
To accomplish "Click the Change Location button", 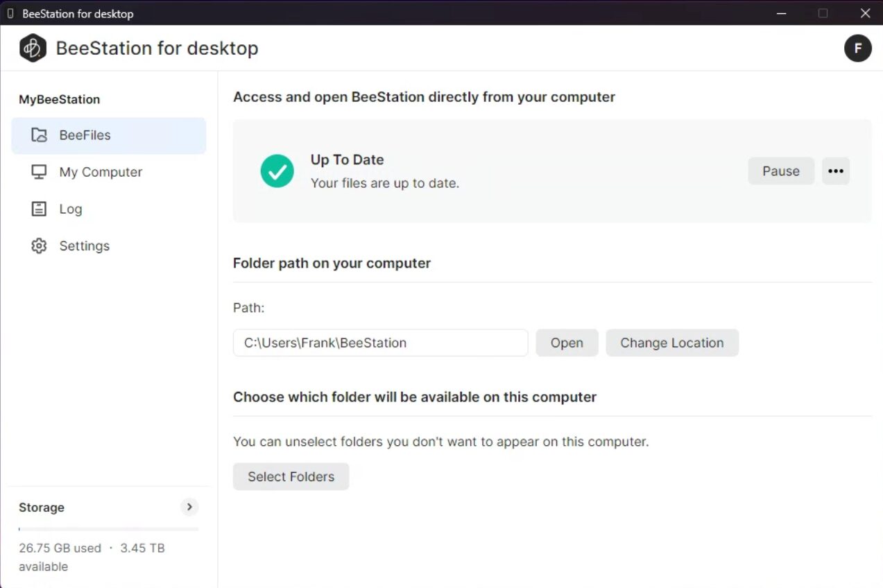I will point(672,343).
